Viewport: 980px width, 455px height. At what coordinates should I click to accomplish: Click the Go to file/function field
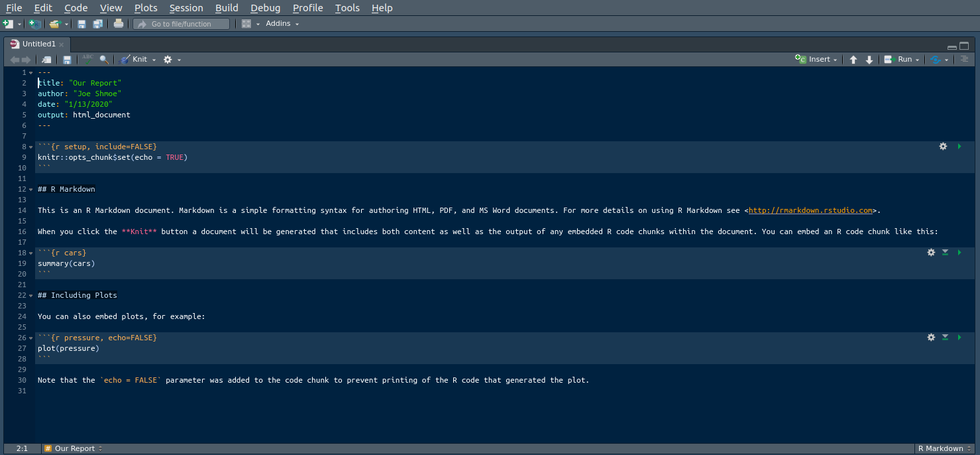(x=181, y=24)
